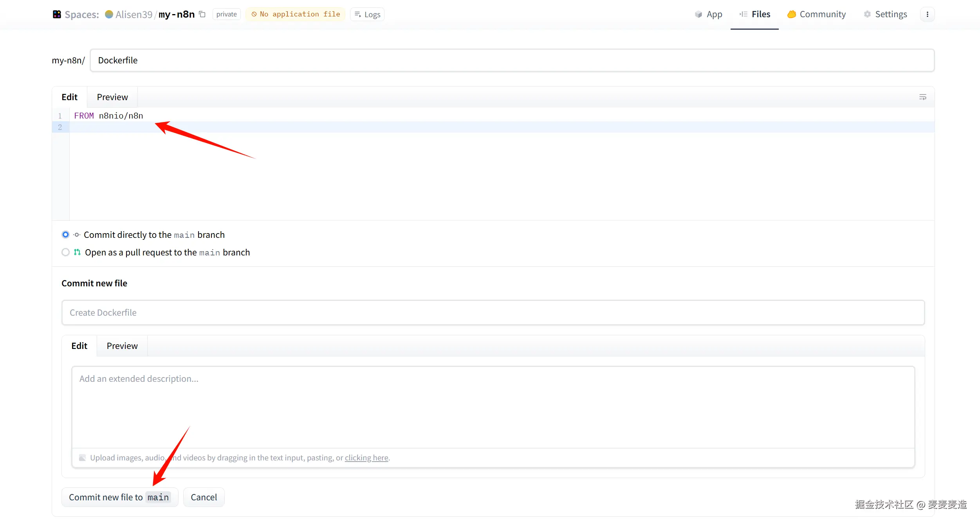Switch to the App tab
980x523 pixels.
tap(709, 14)
